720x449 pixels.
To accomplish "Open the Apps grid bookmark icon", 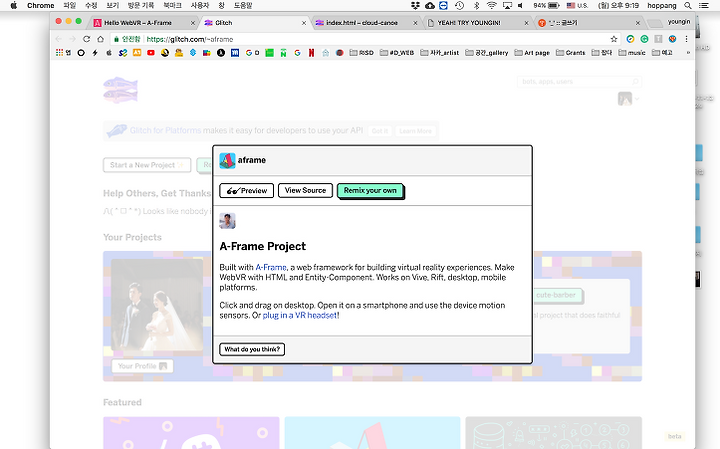I will pyautogui.click(x=59, y=53).
